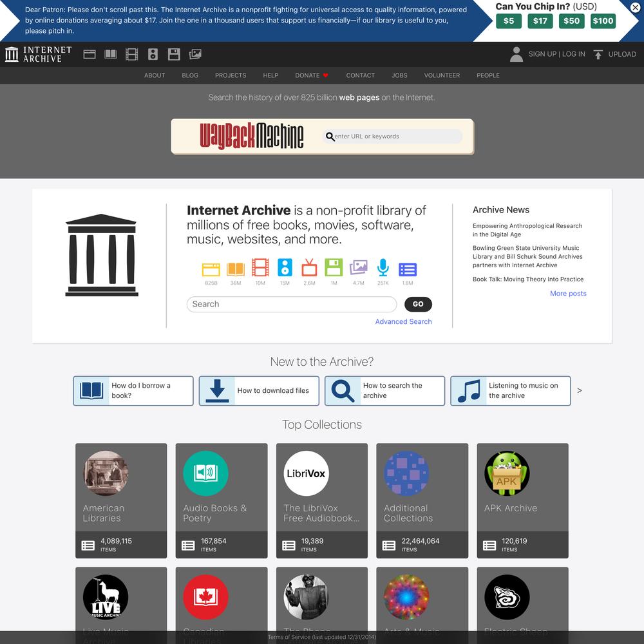The image size is (644, 644).
Task: Open the Arts & Music colorful thumbnail
Action: click(x=406, y=597)
